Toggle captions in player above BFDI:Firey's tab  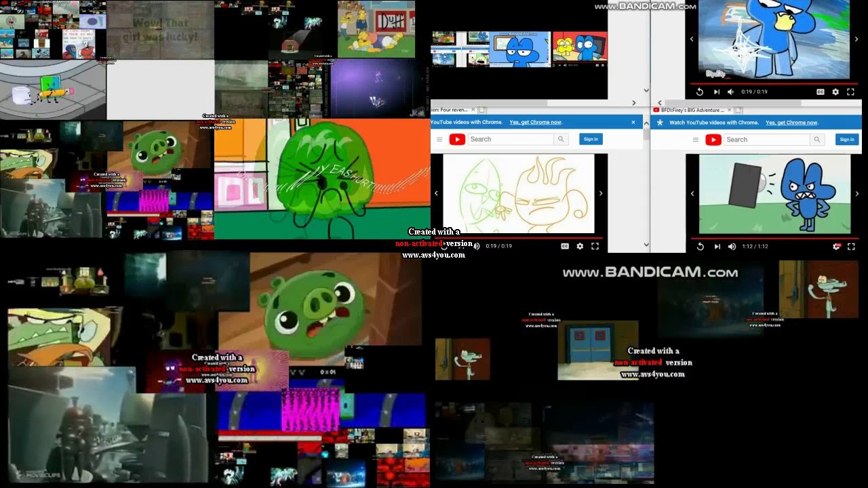click(x=821, y=91)
